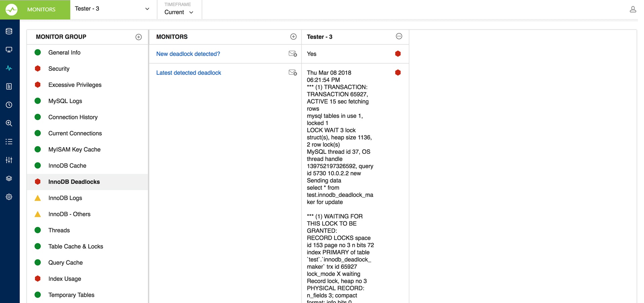
Task: Open the user account icon
Action: 633,9
